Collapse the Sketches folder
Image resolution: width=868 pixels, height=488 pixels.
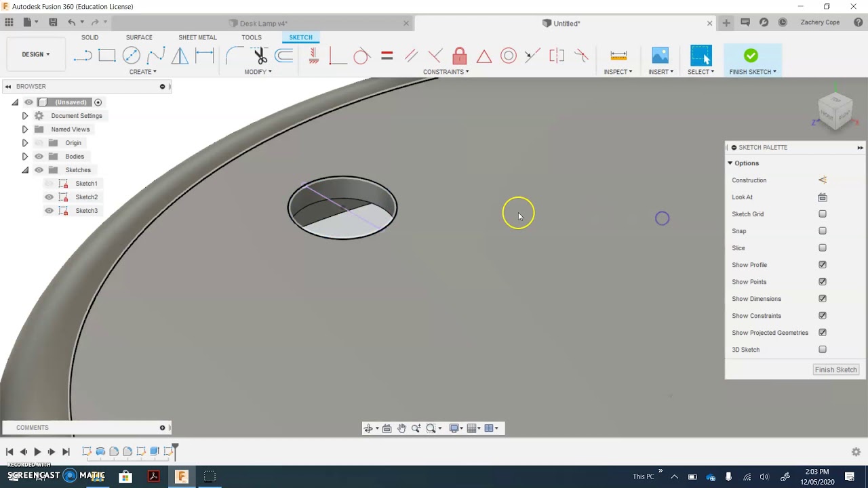(x=25, y=170)
